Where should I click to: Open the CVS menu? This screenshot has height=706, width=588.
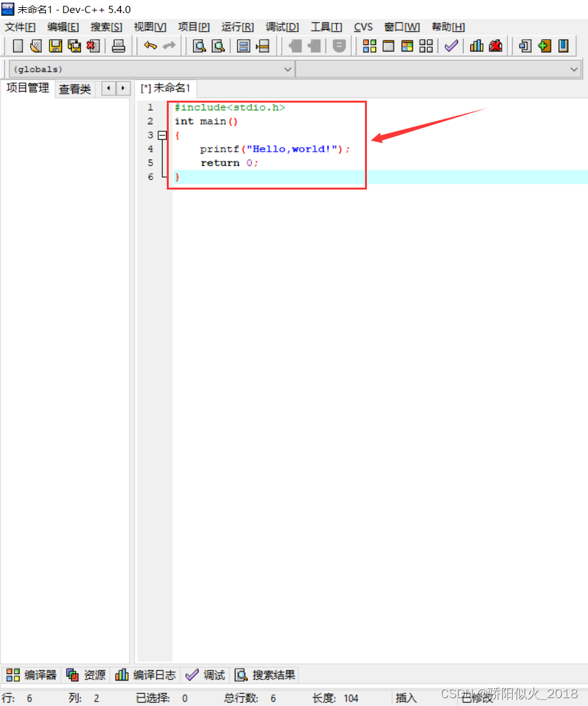[x=363, y=27]
